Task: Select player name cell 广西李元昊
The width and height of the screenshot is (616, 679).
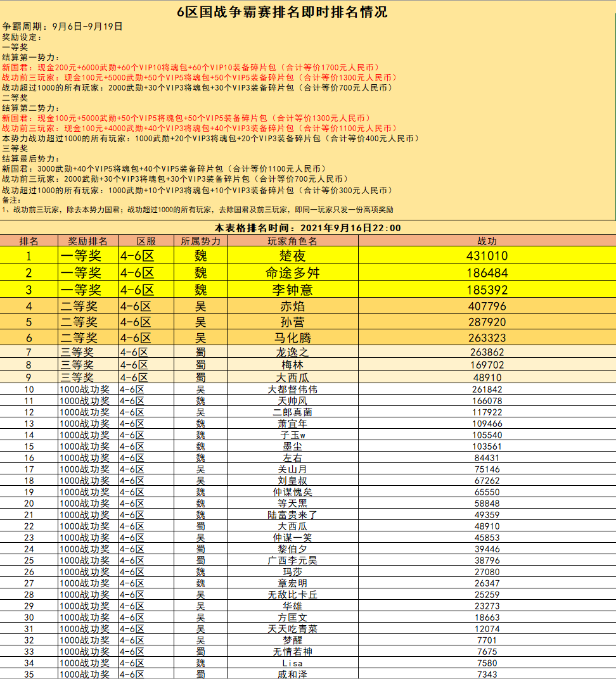Action: pyautogui.click(x=292, y=560)
